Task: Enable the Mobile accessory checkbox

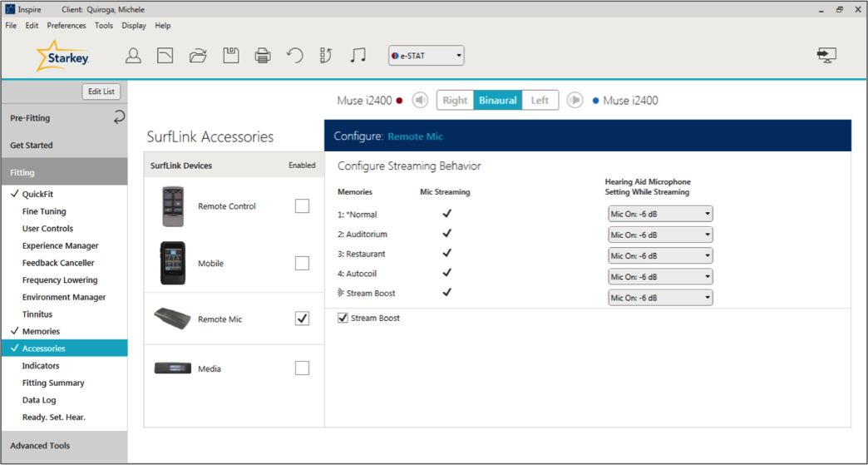Action: click(302, 263)
